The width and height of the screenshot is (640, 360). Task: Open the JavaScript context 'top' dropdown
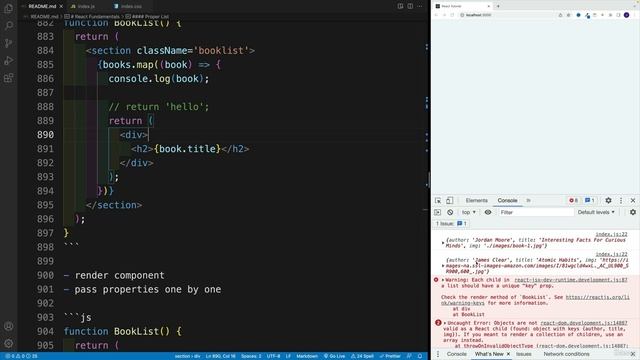click(x=469, y=212)
